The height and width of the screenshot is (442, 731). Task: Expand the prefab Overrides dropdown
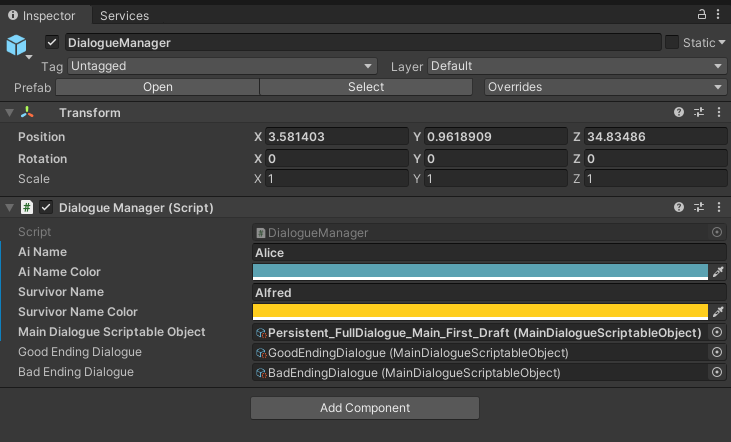pos(605,87)
